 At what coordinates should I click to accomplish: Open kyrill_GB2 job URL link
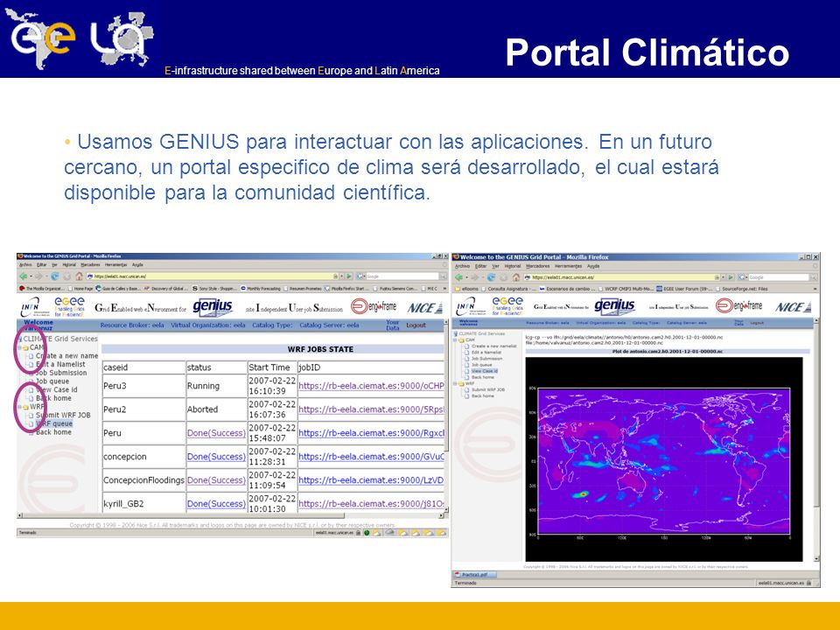pos(371,504)
